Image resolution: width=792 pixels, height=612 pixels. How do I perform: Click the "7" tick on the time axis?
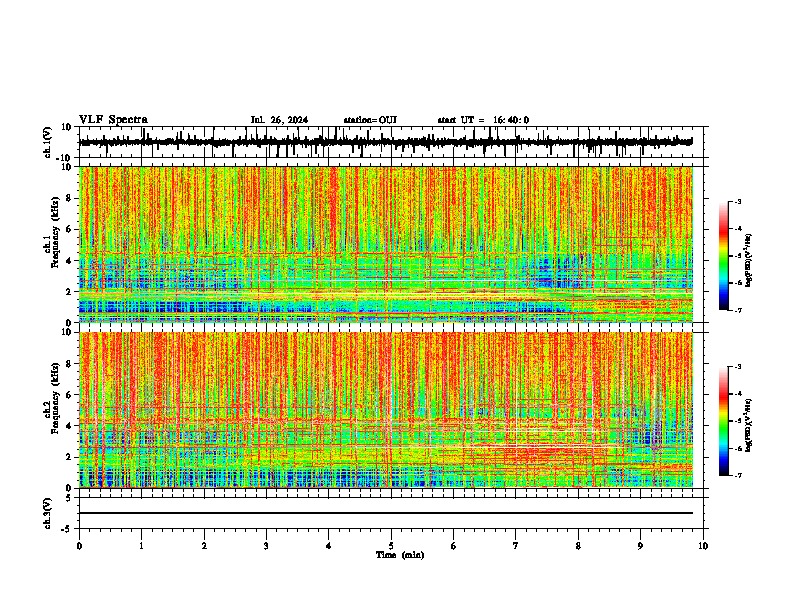(x=516, y=546)
